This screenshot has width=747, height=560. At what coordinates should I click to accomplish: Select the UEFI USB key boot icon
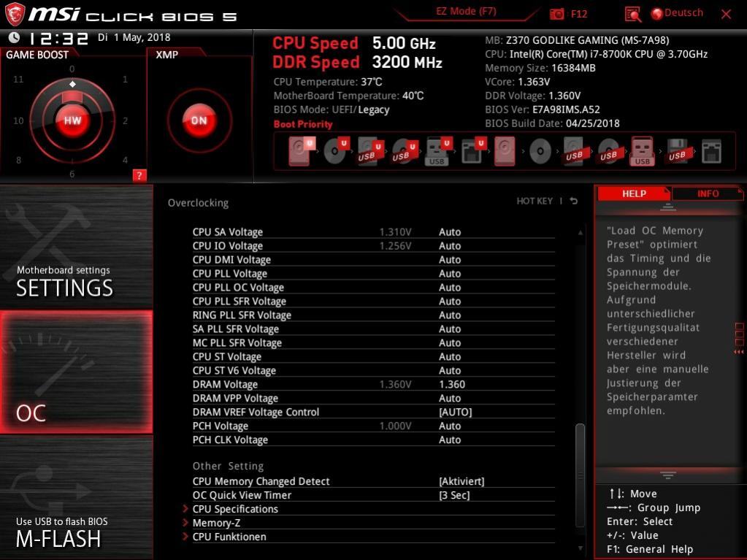point(438,151)
